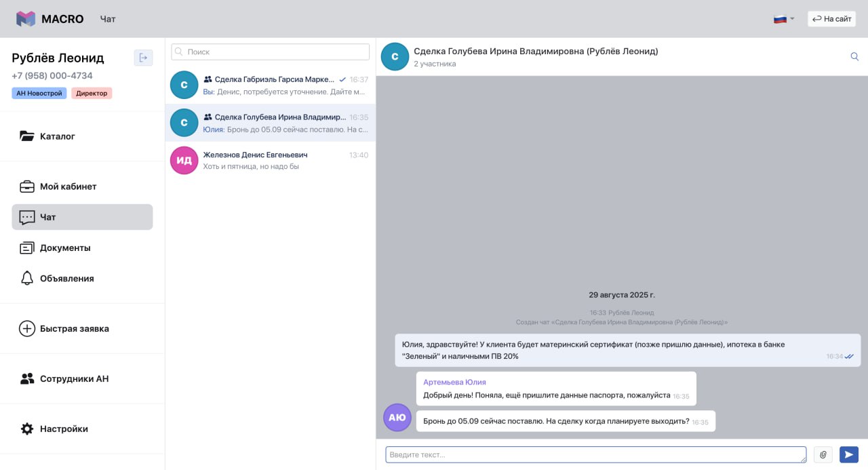Create a Быстрая заявка
This screenshot has width=868, height=470.
74,329
